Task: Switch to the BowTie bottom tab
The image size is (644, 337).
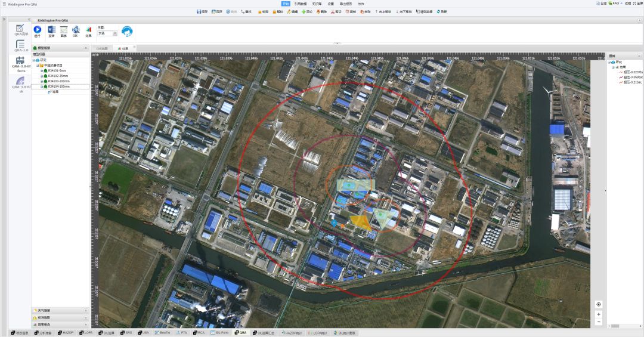Action: tap(163, 333)
